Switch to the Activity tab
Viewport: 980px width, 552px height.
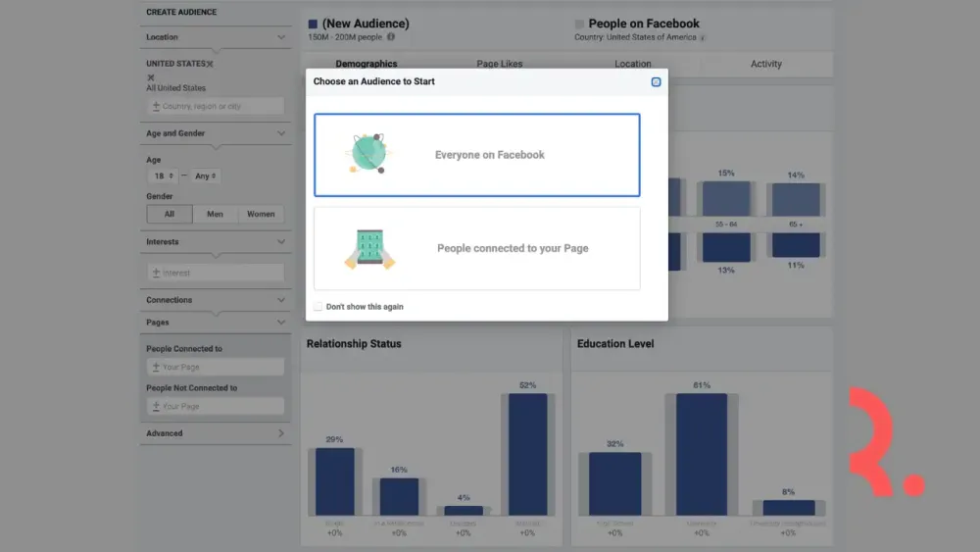[x=766, y=64]
